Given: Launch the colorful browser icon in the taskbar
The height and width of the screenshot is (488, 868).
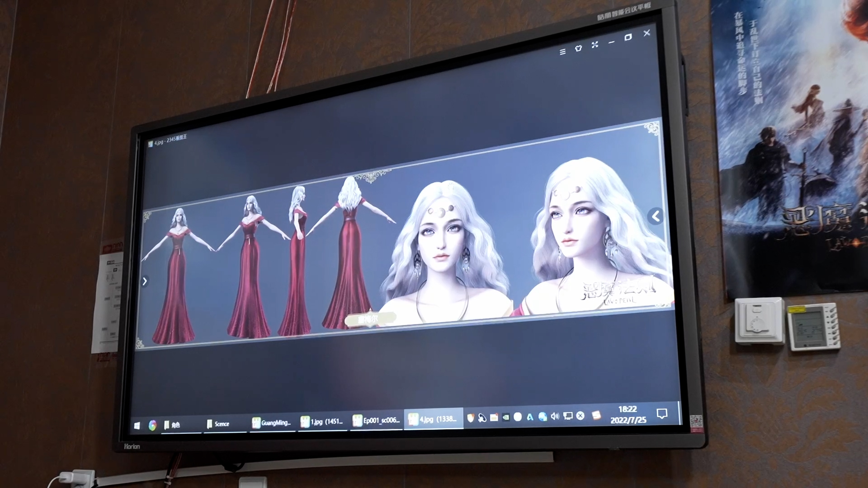Looking at the screenshot, I should tap(152, 425).
